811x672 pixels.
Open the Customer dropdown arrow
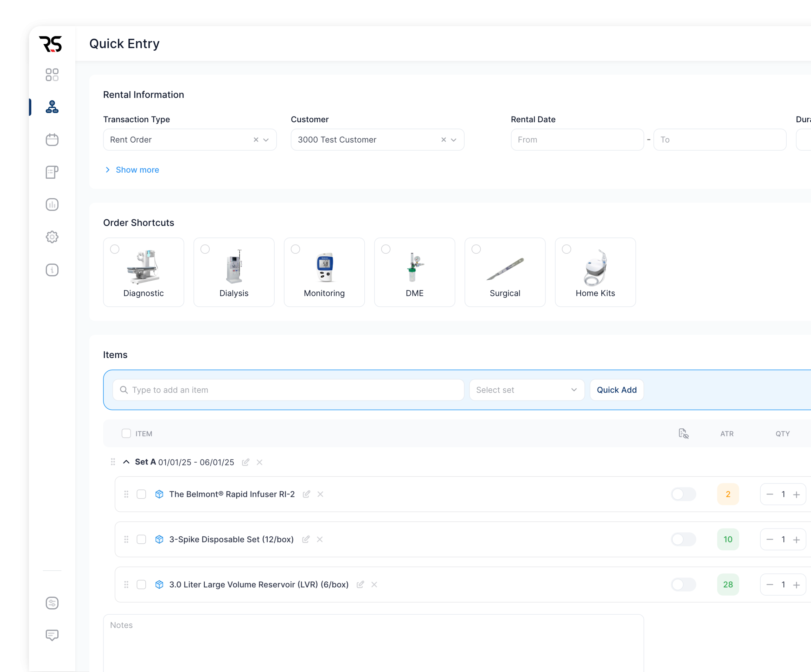[x=454, y=140]
